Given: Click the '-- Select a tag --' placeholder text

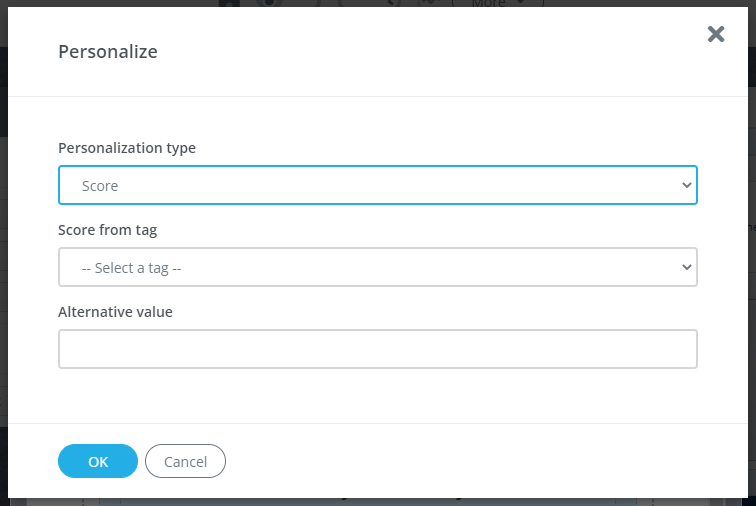Looking at the screenshot, I should tap(132, 268).
